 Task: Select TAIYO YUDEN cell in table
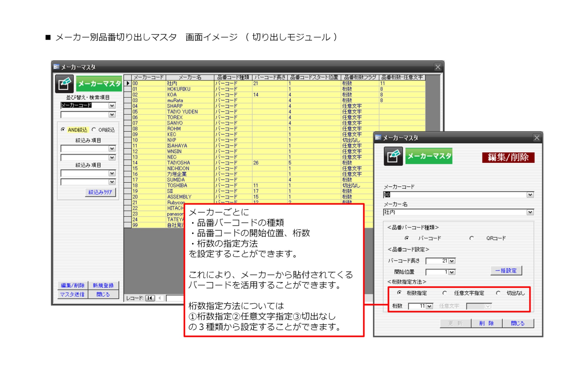190,112
